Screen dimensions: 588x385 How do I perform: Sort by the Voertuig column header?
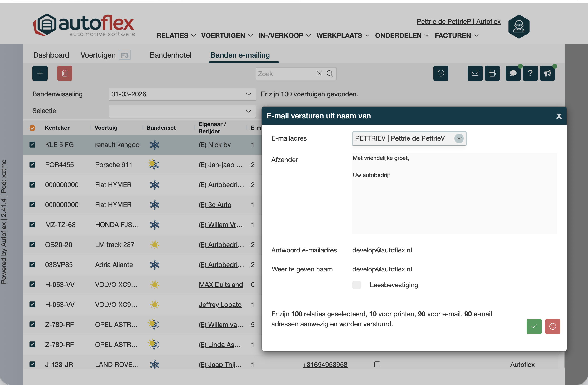coord(106,128)
